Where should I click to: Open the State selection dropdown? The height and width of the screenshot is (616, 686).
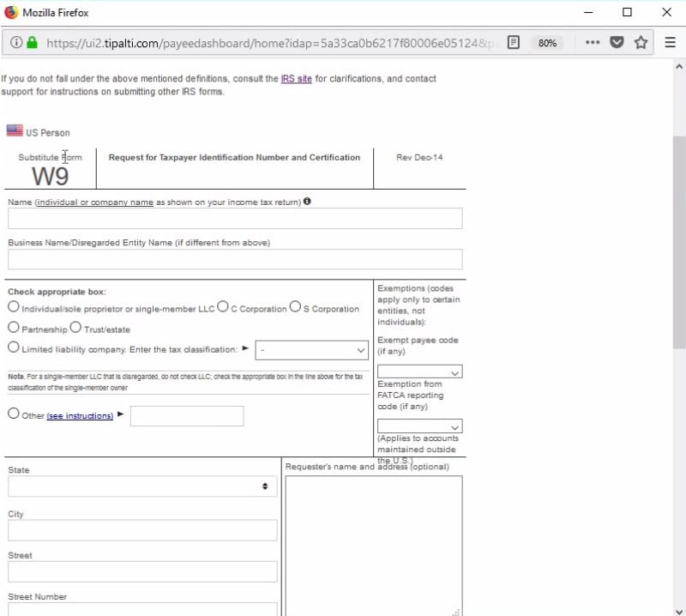(x=142, y=486)
